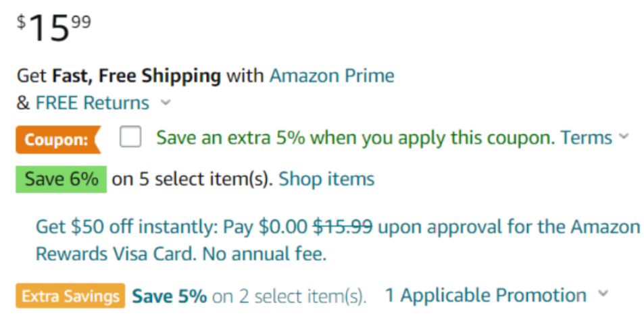Image resolution: width=644 pixels, height=320 pixels.
Task: Open the Amazon Prime link
Action: (x=331, y=75)
